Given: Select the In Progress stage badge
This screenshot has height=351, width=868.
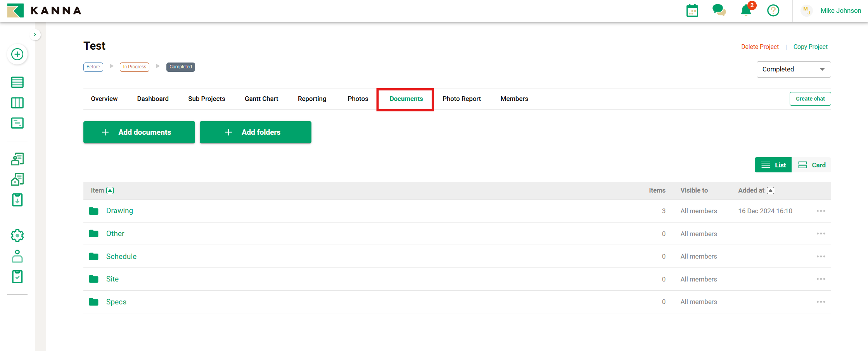Looking at the screenshot, I should tap(135, 67).
